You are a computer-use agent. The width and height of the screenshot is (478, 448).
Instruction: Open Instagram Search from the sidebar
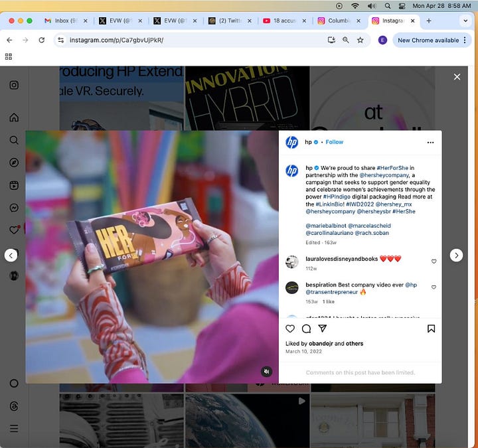(x=14, y=140)
